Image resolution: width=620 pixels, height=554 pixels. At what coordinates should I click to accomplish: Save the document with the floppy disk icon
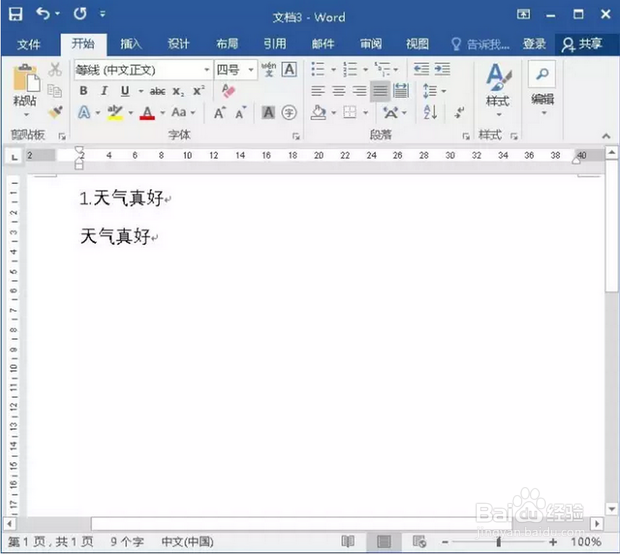[16, 14]
